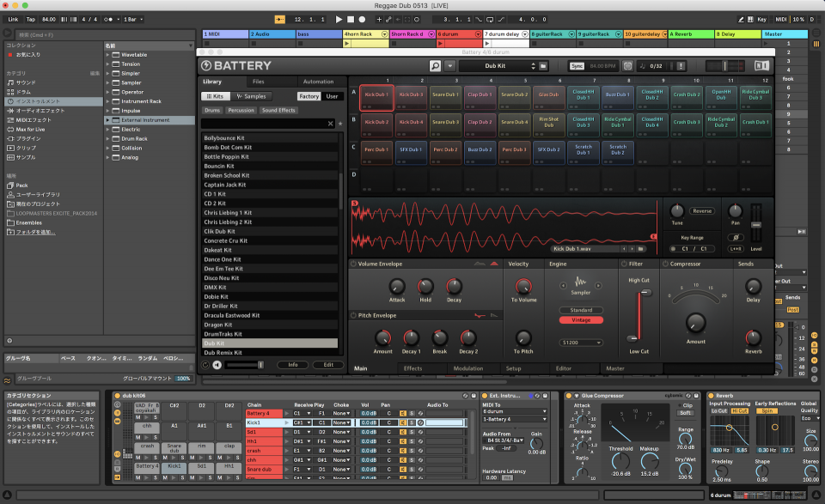Expand the Instrument Rack browser item
This screenshot has width=825, height=504.
[108, 101]
